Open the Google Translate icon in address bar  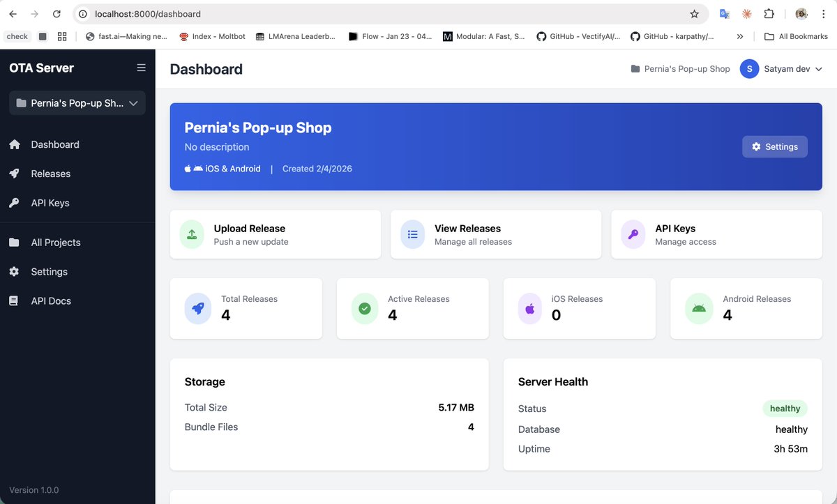725,14
